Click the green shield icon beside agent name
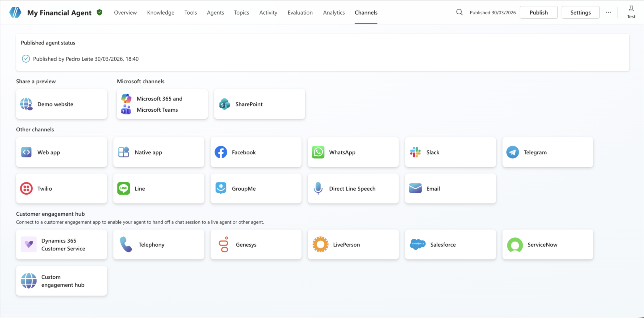This screenshot has width=644, height=318. click(x=100, y=12)
